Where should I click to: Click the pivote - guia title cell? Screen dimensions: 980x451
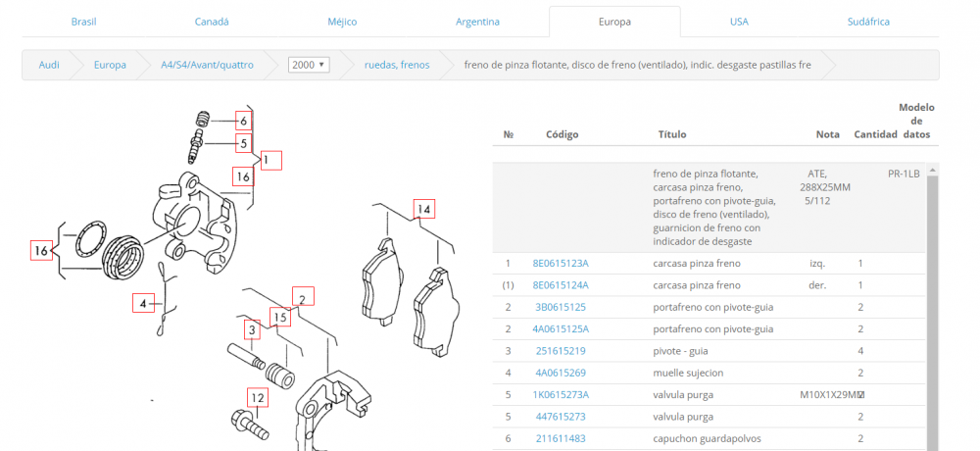tap(680, 351)
